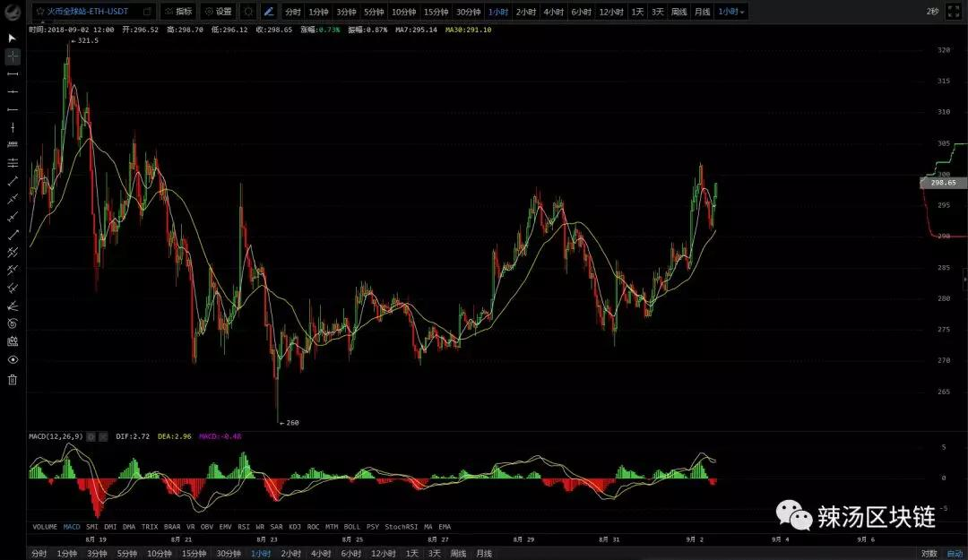Click the delete drawings trash icon
The height and width of the screenshot is (560, 968).
coord(13,379)
